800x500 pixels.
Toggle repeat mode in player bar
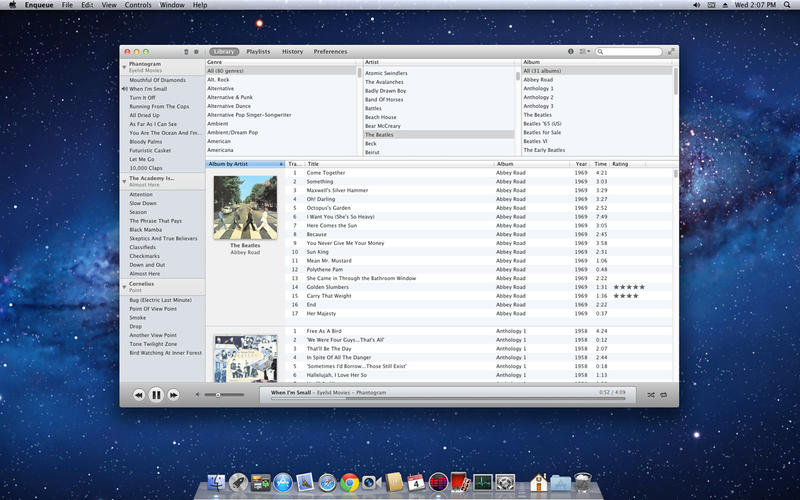tap(664, 395)
